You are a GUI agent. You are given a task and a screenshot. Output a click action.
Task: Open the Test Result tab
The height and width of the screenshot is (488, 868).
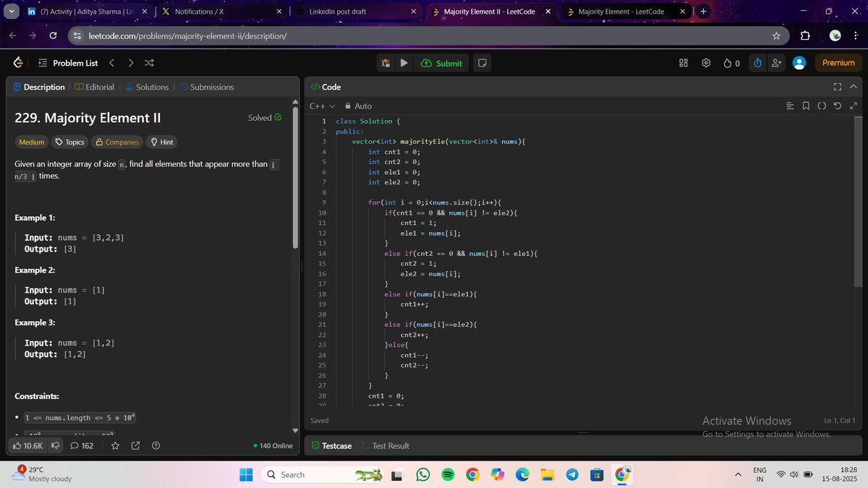pos(386,446)
